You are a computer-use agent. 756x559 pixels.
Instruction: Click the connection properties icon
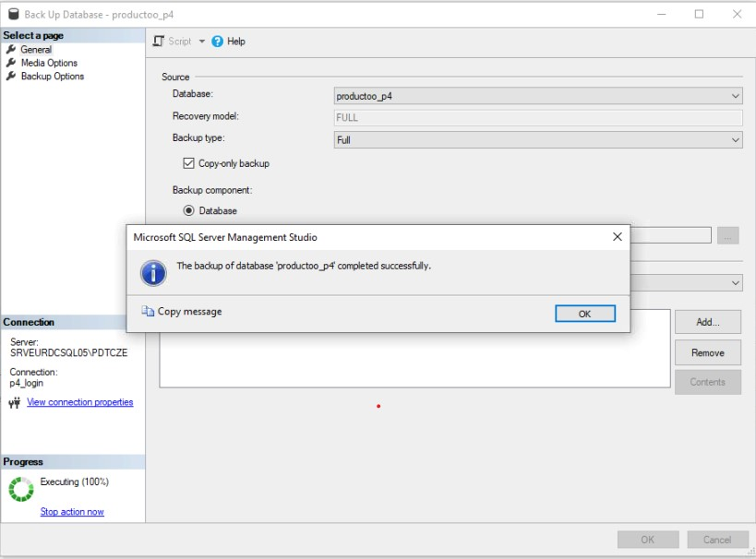[x=15, y=403]
